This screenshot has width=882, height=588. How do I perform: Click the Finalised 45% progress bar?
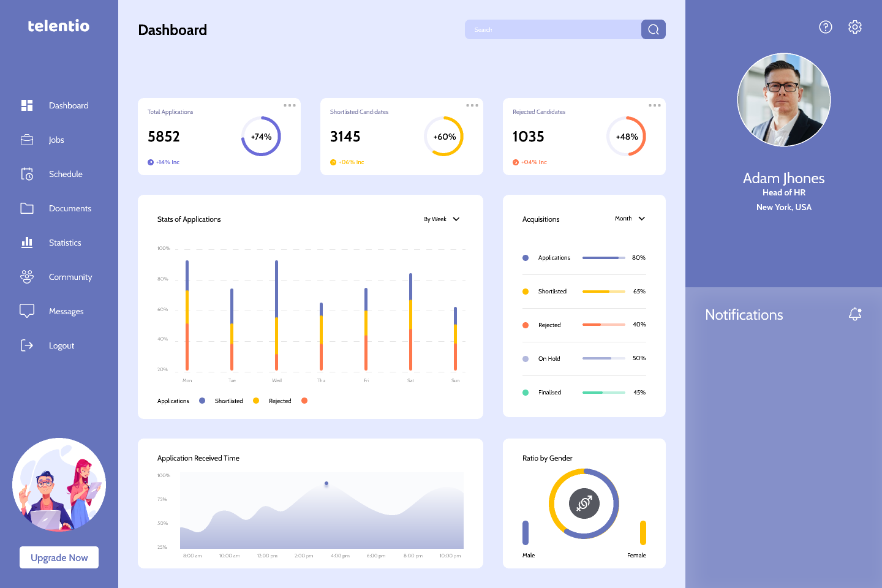point(604,393)
